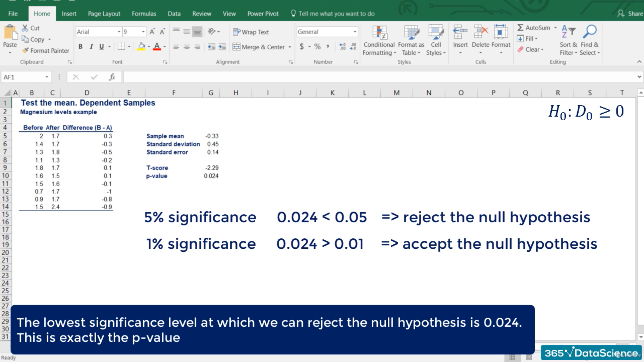The image size is (644, 362).
Task: Click the Format Painter brush icon
Action: coord(25,51)
